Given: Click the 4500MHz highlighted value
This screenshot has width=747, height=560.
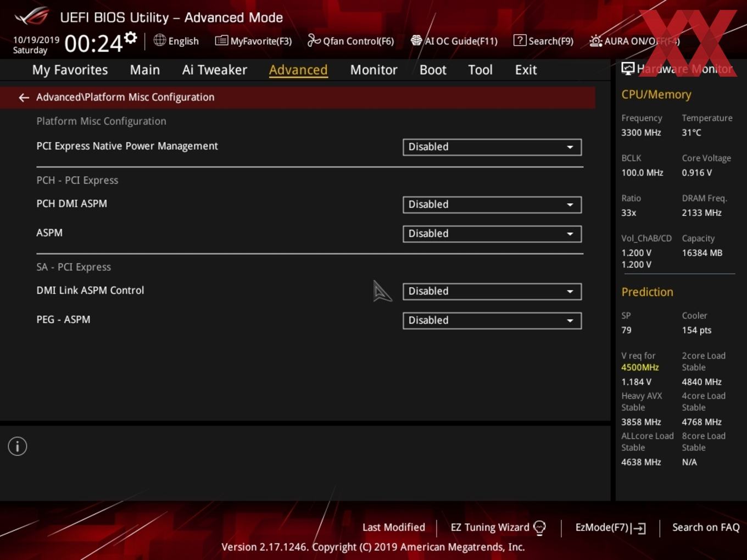Looking at the screenshot, I should [640, 367].
